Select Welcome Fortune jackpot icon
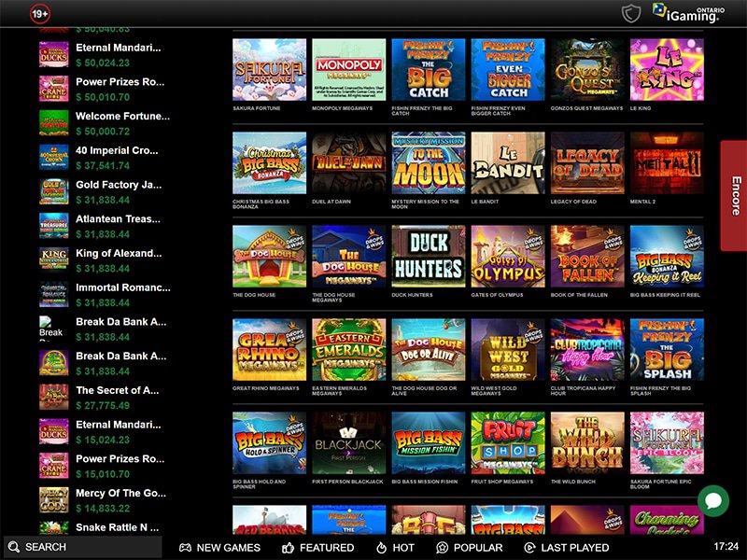 point(54,123)
